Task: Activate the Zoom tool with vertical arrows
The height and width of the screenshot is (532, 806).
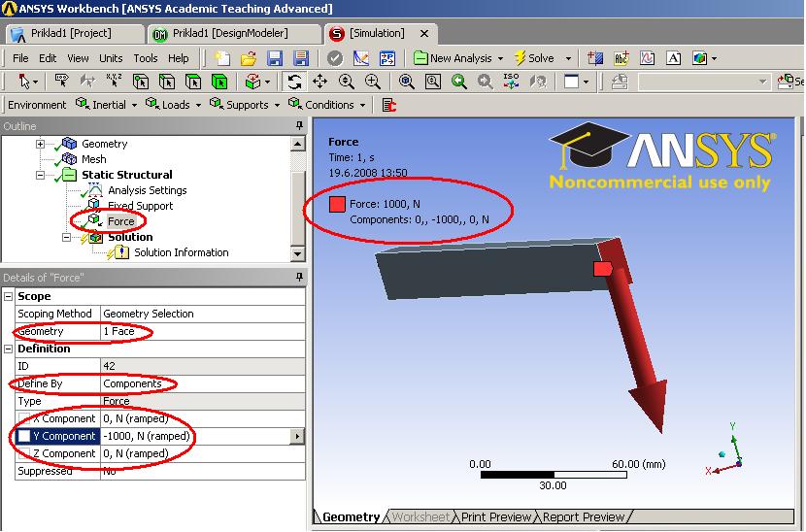Action: point(346,82)
